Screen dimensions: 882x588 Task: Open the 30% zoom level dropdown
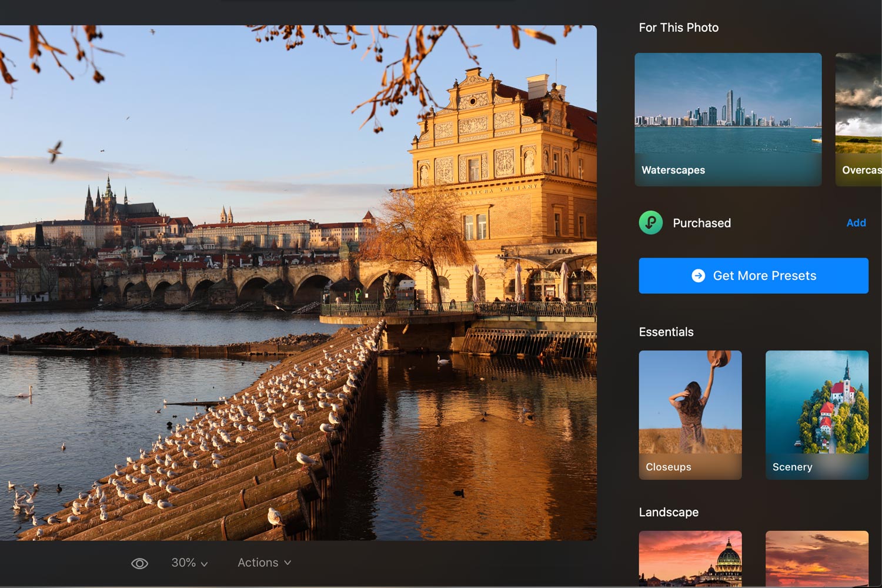point(189,563)
